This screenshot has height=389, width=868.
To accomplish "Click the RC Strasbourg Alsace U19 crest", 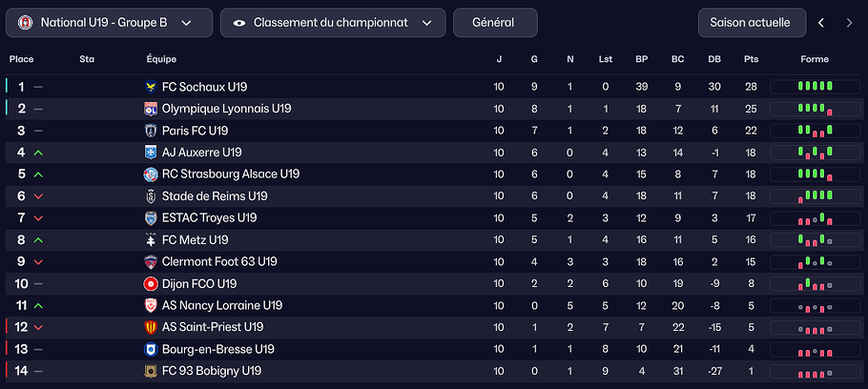I will click(151, 174).
